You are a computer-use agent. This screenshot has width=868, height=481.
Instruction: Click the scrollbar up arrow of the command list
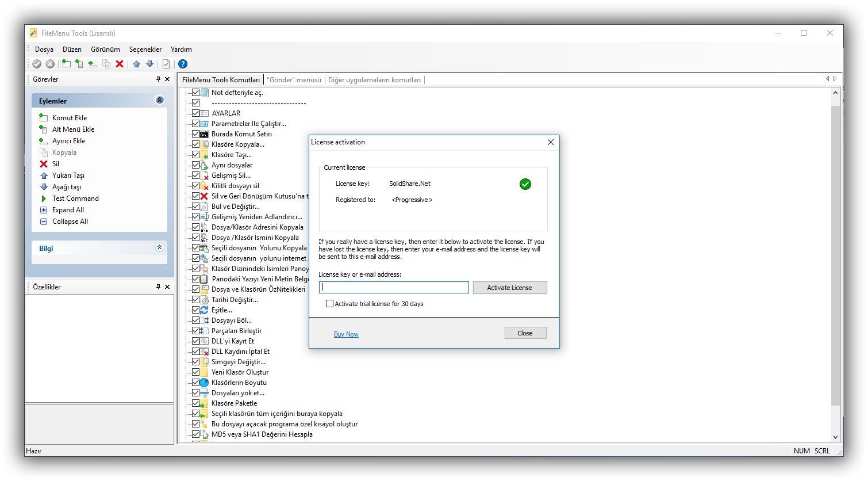tap(836, 93)
